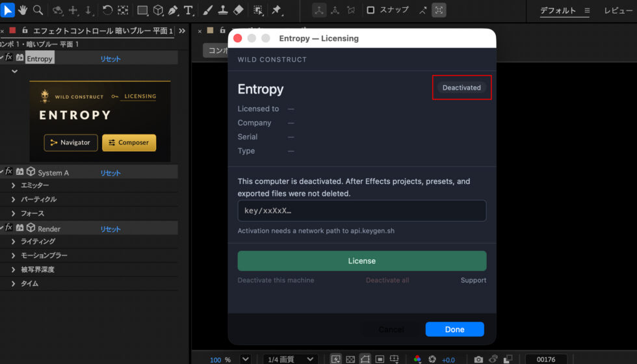Expand the フォース group
The width and height of the screenshot is (637, 364).
tap(14, 213)
